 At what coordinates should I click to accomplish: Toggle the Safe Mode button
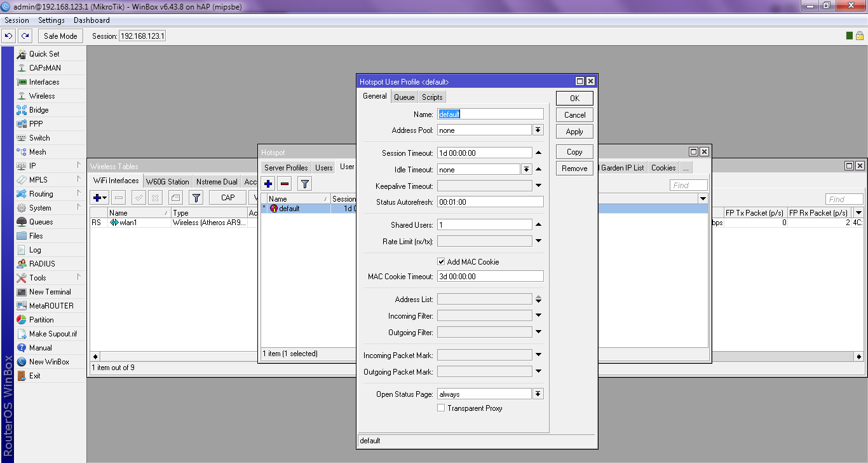click(x=60, y=36)
